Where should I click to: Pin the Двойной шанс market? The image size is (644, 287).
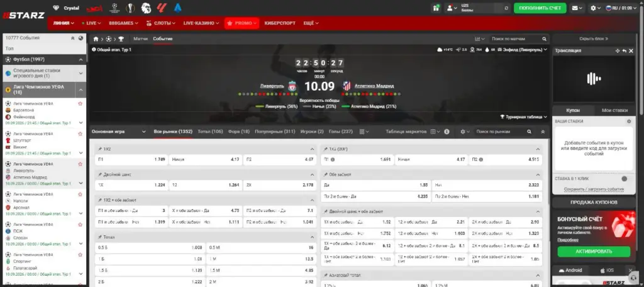pos(100,174)
